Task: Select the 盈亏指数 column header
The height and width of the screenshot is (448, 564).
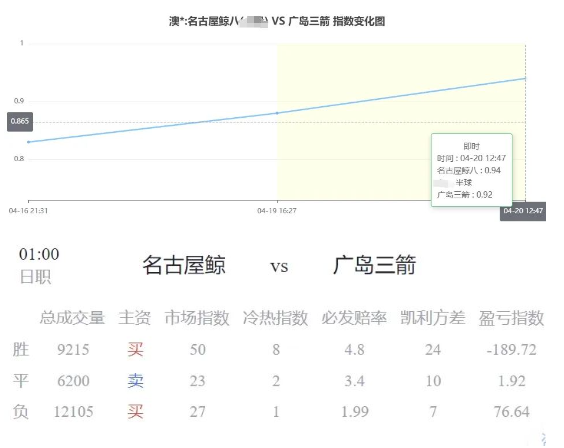Action: tap(511, 318)
